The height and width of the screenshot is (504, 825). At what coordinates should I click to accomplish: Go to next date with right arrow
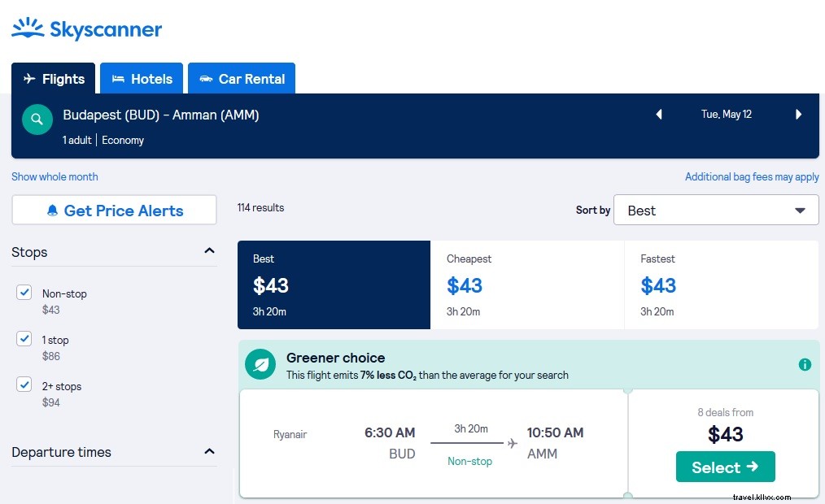click(x=798, y=114)
